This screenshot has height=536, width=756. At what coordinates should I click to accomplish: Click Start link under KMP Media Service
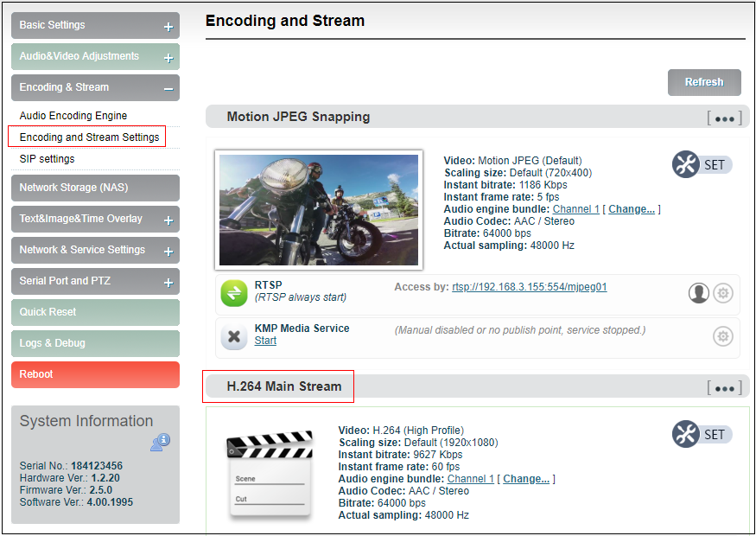point(265,341)
